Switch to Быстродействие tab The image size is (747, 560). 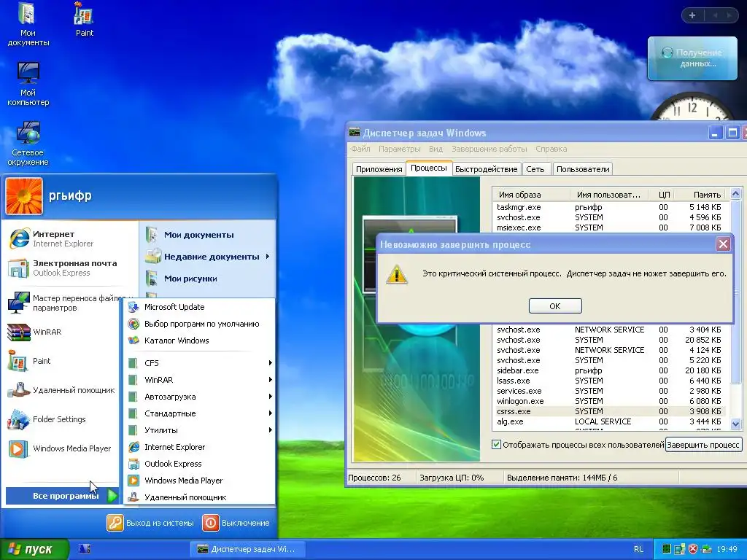pyautogui.click(x=486, y=169)
